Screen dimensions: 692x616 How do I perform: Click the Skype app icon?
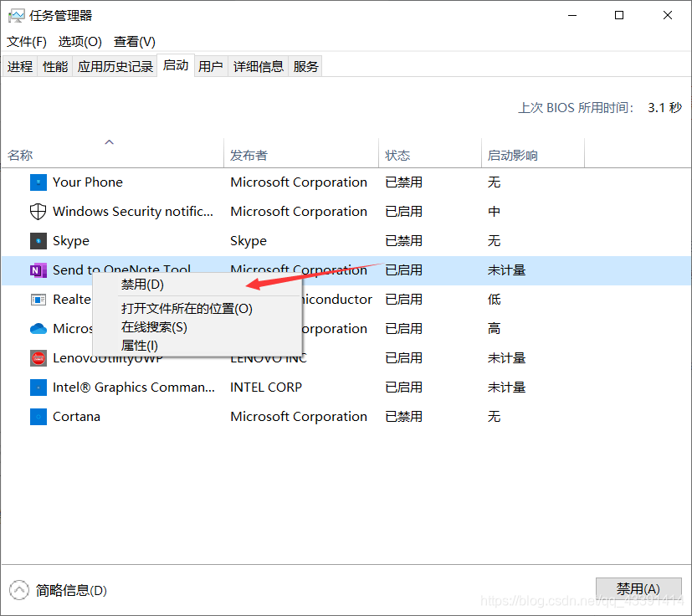38,241
